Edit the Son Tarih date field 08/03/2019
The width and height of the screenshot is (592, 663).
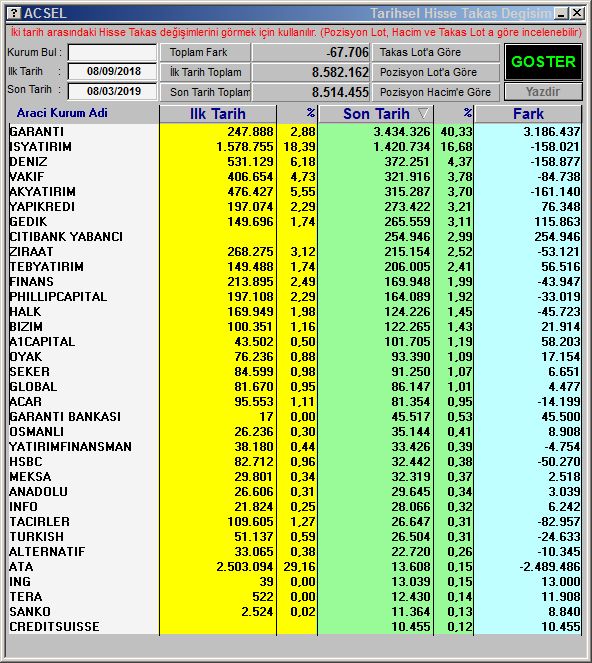click(112, 91)
